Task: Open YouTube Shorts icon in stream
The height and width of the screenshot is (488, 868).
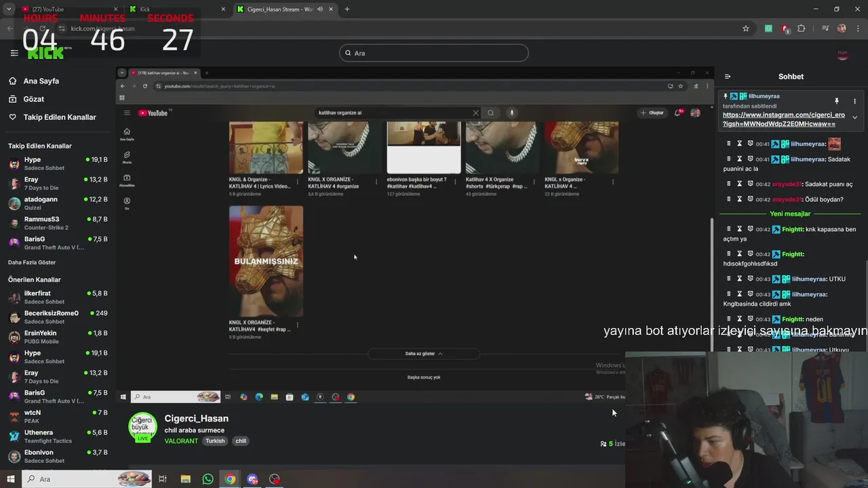Action: click(127, 157)
